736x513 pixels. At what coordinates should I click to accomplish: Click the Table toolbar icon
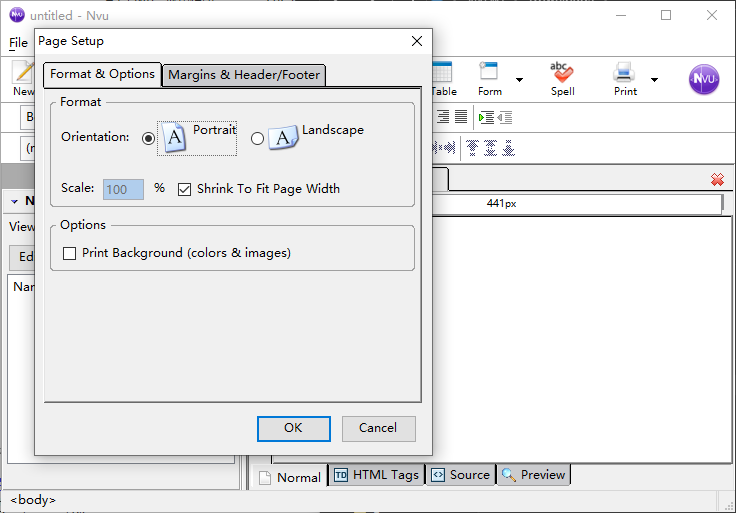click(x=443, y=78)
